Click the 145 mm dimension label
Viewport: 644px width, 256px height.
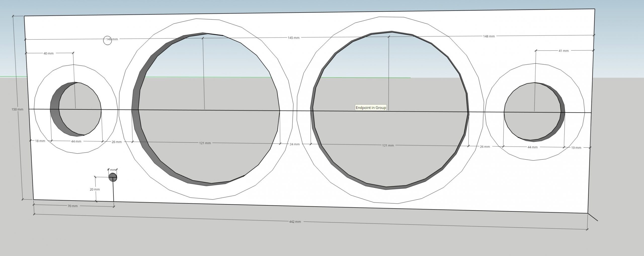(294, 38)
